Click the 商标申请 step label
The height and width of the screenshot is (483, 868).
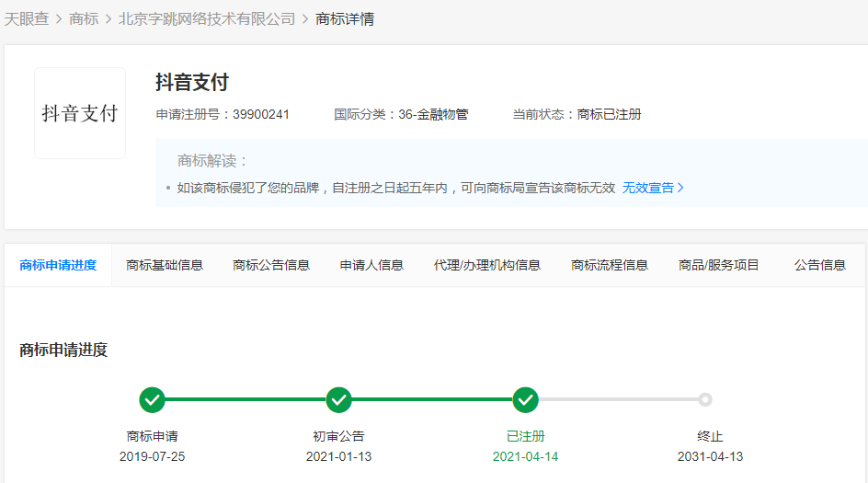153,436
